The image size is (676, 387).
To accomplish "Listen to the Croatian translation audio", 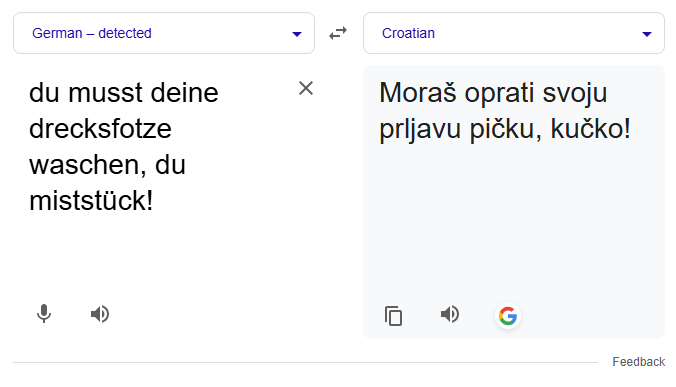I will pos(450,314).
